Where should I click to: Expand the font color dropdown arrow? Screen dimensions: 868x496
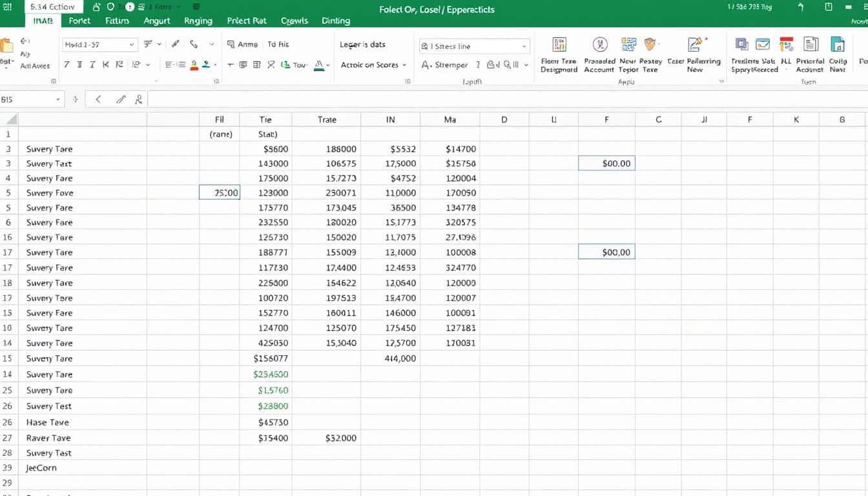coord(215,65)
